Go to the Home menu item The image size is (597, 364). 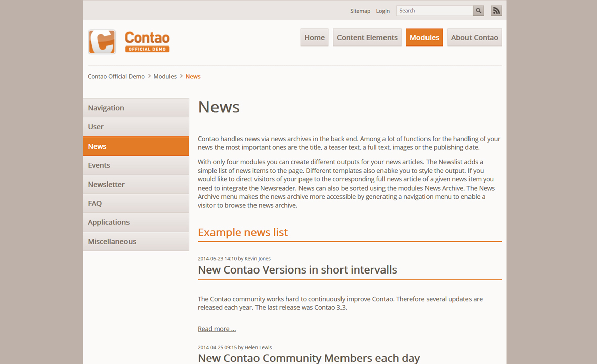[x=315, y=37]
